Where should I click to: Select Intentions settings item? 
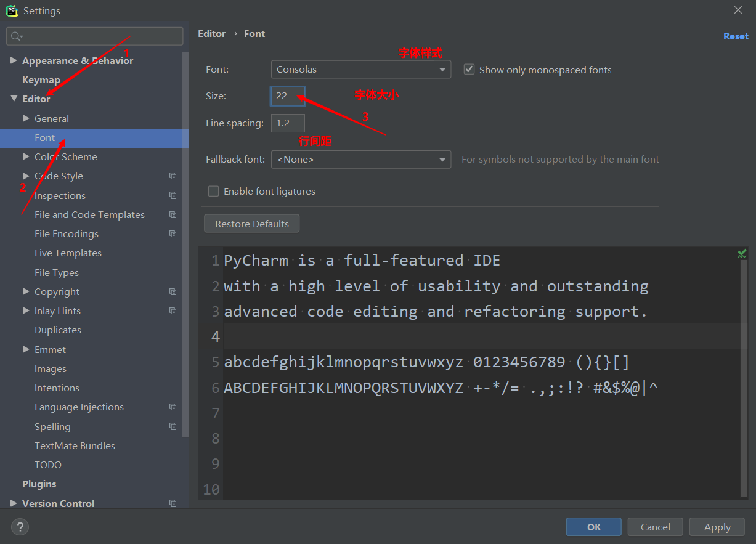[57, 388]
